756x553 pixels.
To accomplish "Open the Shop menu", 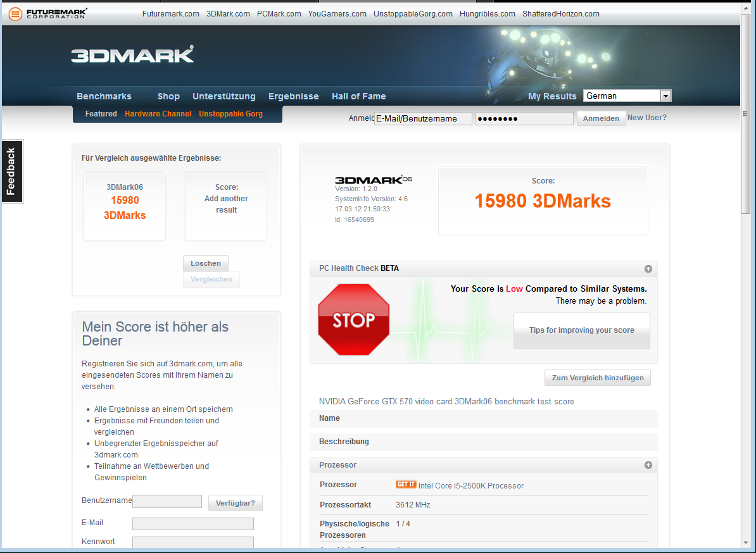I will click(168, 96).
